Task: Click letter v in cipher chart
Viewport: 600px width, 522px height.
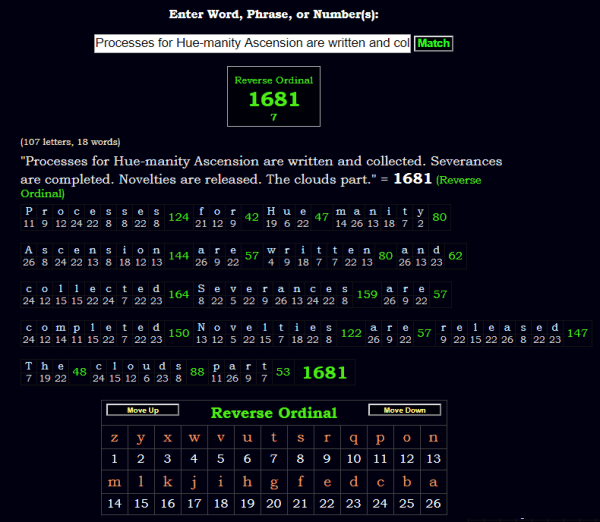Action: (221, 437)
